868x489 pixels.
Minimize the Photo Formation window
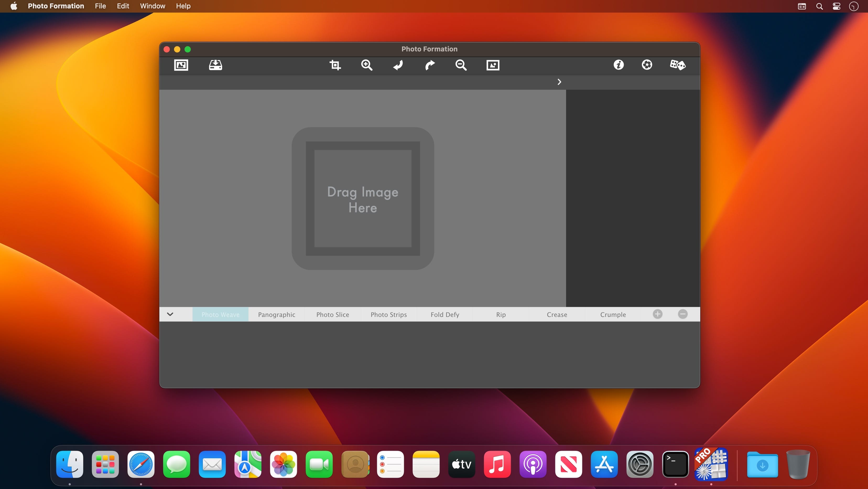tap(177, 49)
